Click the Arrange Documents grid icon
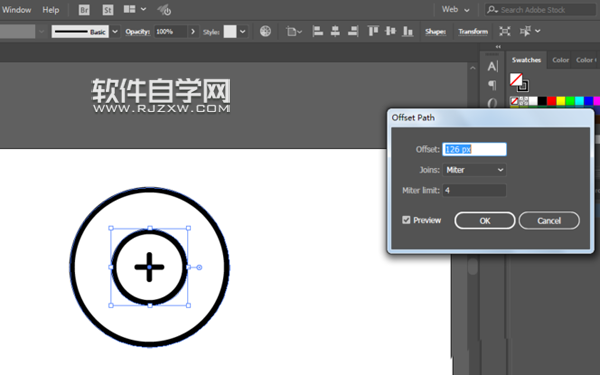Image resolution: width=600 pixels, height=375 pixels. [x=129, y=9]
